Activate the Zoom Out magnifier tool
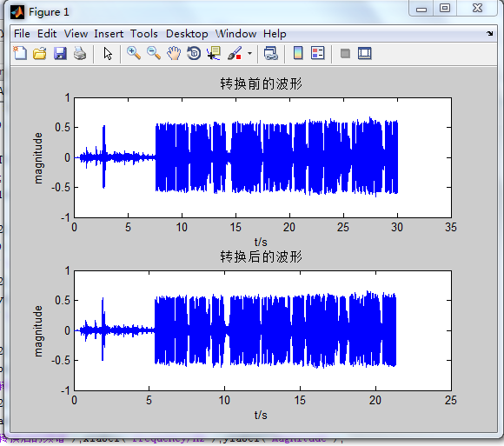This screenshot has width=504, height=446. point(154,53)
